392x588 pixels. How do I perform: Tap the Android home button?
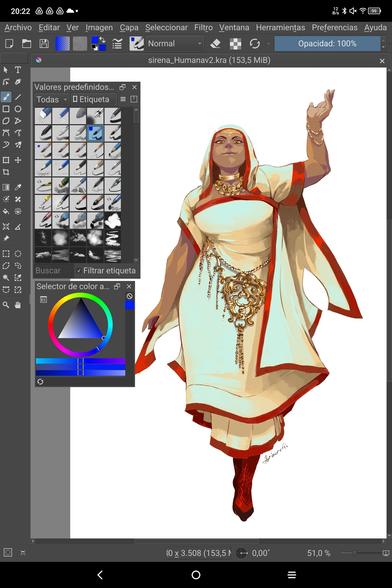[196, 574]
